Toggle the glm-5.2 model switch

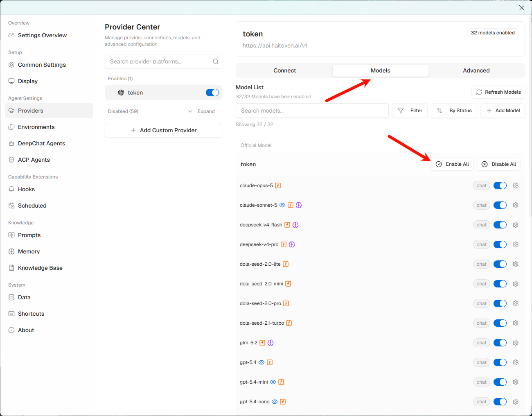coord(500,343)
